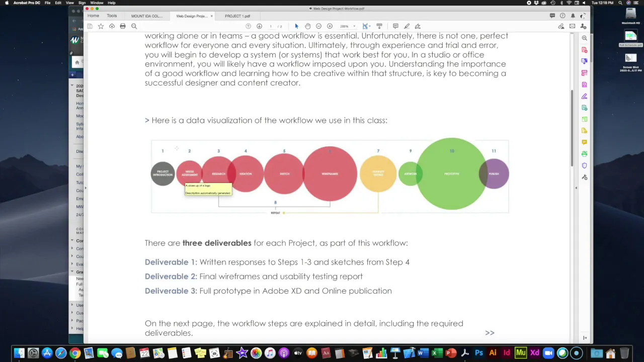Click the "Deliverable 1:" heading text
Image resolution: width=644 pixels, height=362 pixels.
[171, 262]
